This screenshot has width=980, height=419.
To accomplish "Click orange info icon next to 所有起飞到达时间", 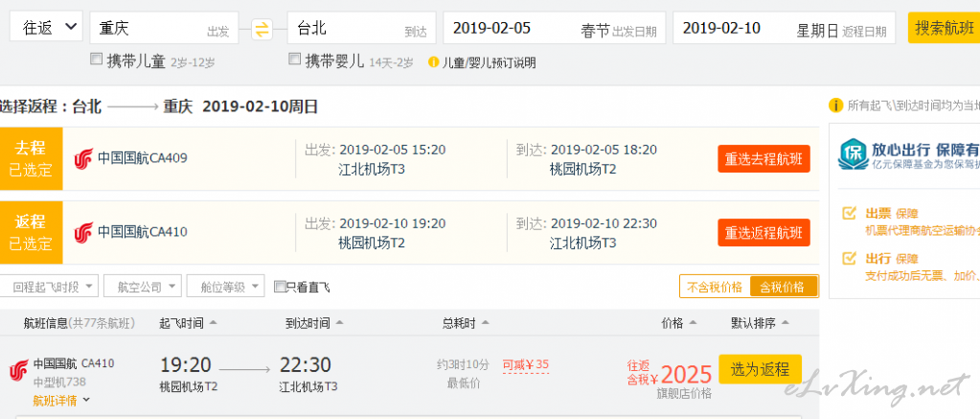I will [x=835, y=105].
